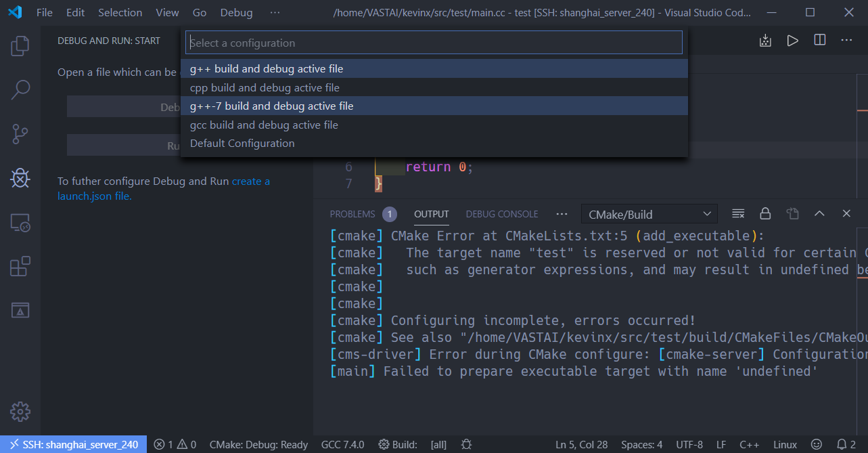Viewport: 868px width, 453px height.
Task: Open the Debug menu
Action: pyautogui.click(x=236, y=12)
